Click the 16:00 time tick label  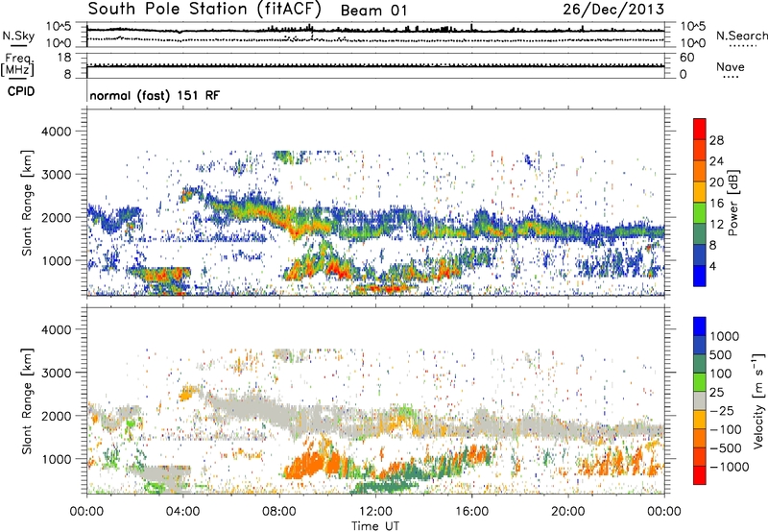[472, 512]
